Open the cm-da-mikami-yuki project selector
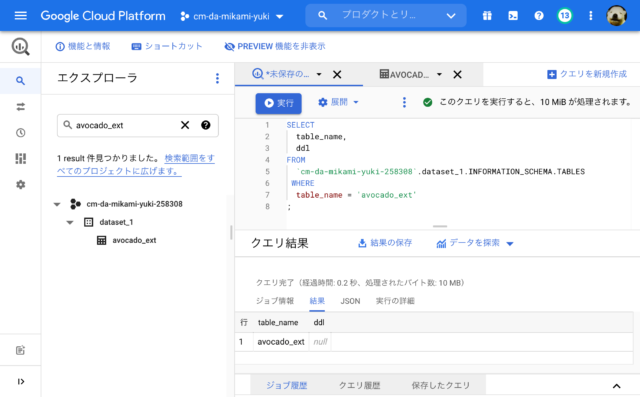The height and width of the screenshot is (397, 640). click(232, 16)
